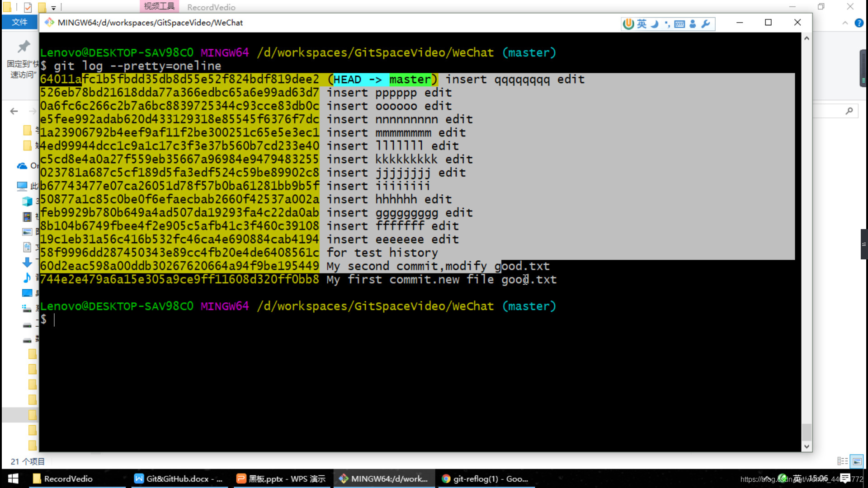
Task: Click commit hash starting with 744e2e4
Action: (x=179, y=280)
